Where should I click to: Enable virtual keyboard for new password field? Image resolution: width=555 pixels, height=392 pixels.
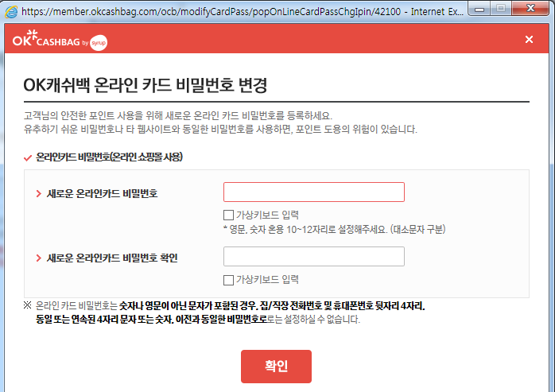tap(229, 215)
